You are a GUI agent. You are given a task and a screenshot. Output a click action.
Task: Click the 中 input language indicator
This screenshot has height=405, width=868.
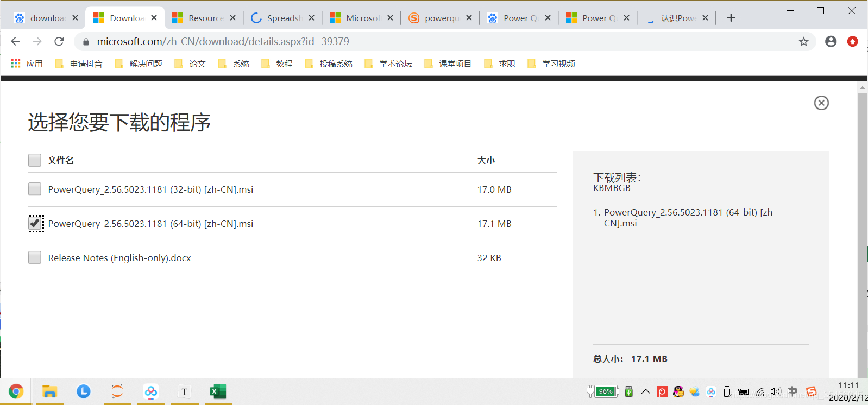click(x=792, y=391)
